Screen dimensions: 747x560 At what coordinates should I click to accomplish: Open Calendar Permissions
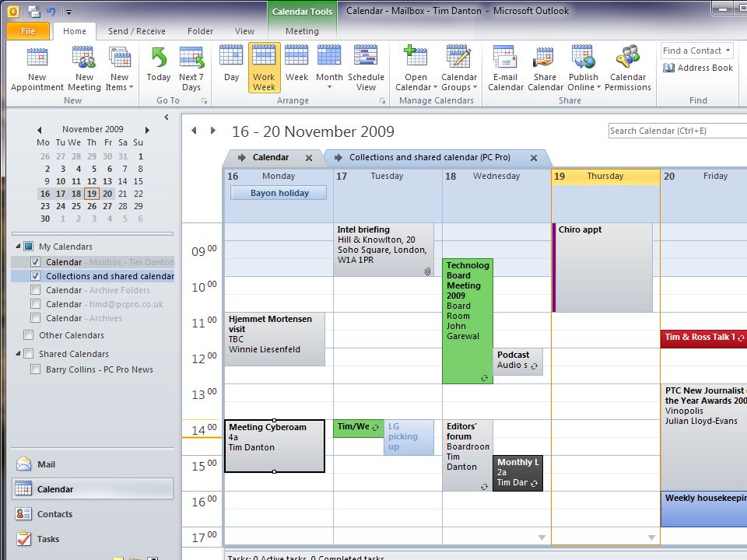point(628,68)
